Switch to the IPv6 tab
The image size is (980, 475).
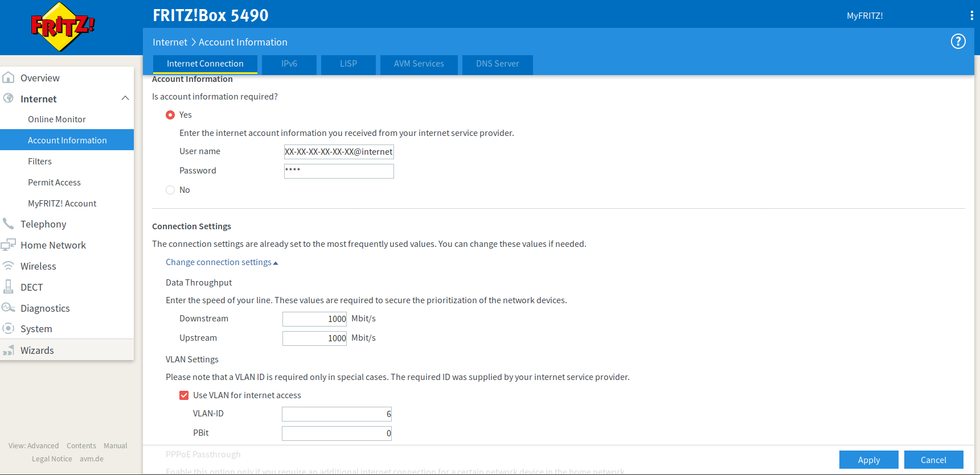[x=289, y=64]
